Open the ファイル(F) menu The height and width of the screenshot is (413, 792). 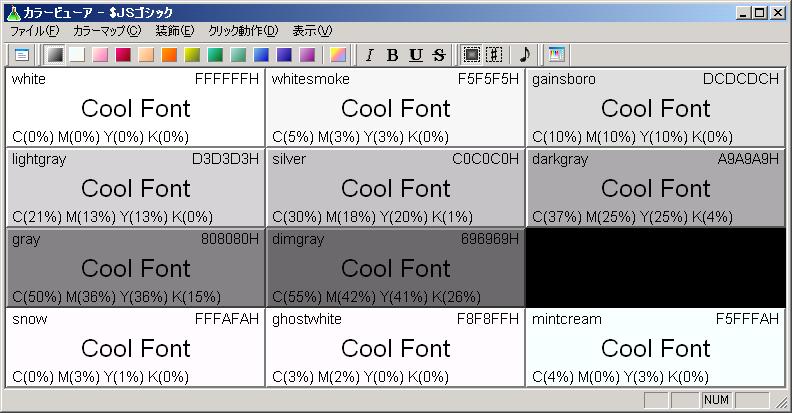[35, 31]
